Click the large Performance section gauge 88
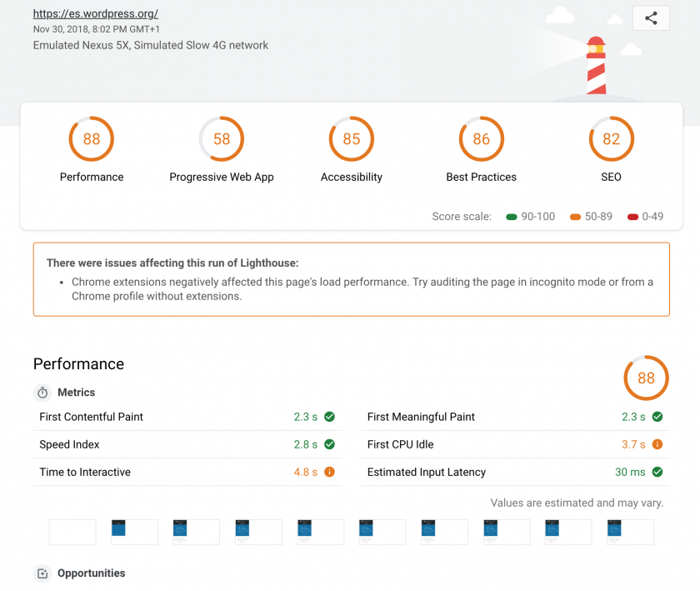This screenshot has width=700, height=591. [646, 378]
